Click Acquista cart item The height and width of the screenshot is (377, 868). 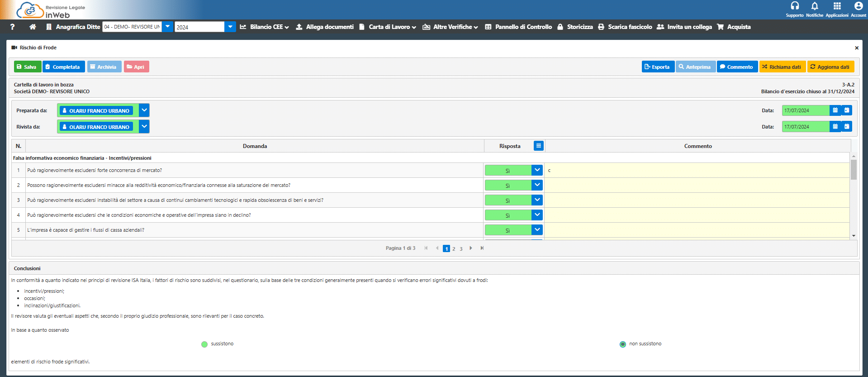click(x=734, y=27)
